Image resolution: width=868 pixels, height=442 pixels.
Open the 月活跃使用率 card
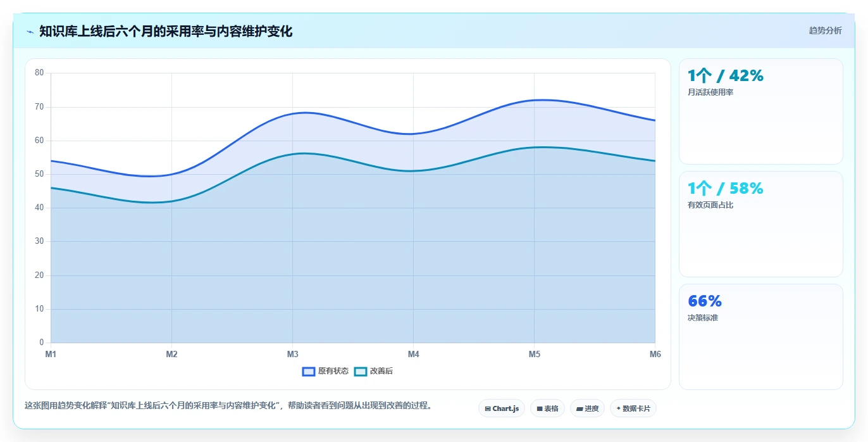761,111
